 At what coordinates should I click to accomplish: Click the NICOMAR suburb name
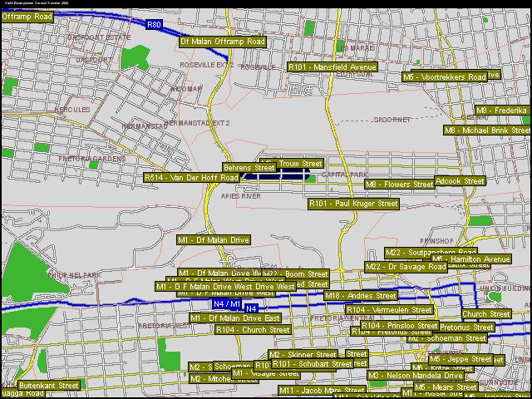(x=186, y=89)
